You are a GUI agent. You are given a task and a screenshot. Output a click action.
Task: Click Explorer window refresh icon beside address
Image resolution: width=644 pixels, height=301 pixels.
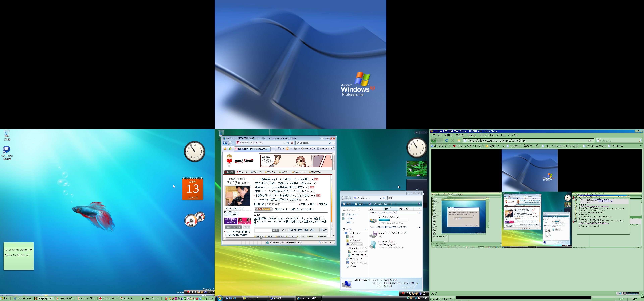384,198
